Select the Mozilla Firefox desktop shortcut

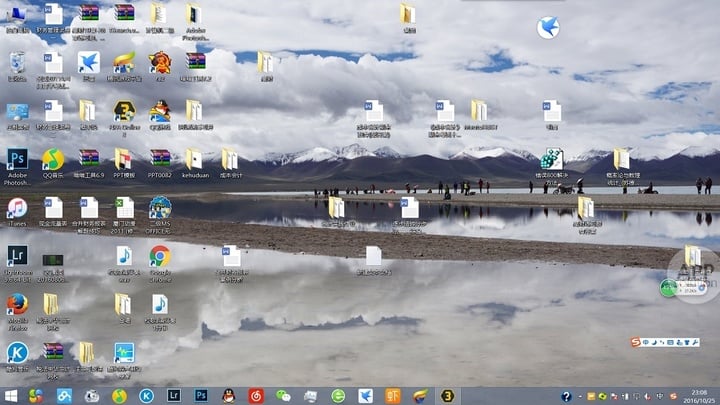17,312
